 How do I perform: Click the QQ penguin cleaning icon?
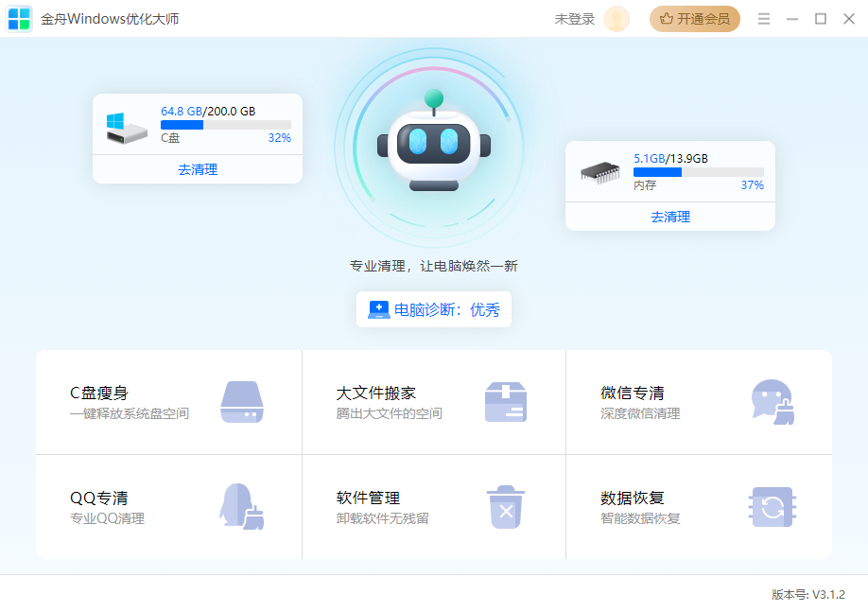click(242, 507)
